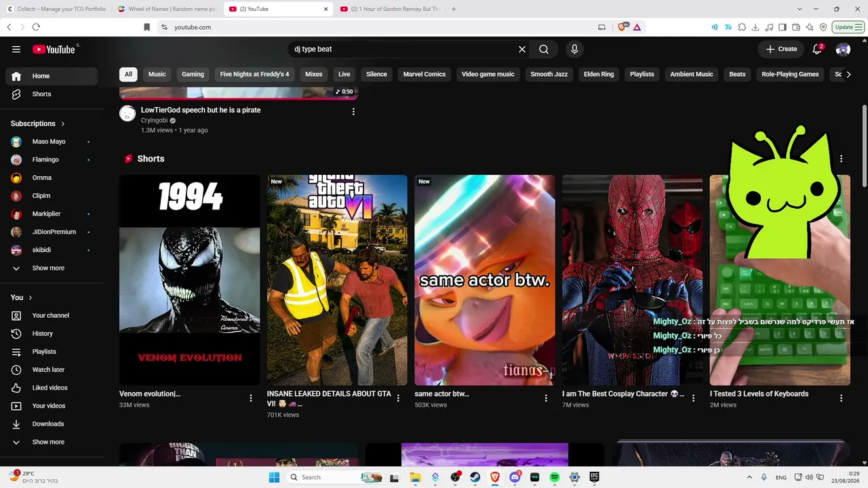Go to Home in the sidebar
Viewport: 868px width, 488px height.
click(x=52, y=76)
